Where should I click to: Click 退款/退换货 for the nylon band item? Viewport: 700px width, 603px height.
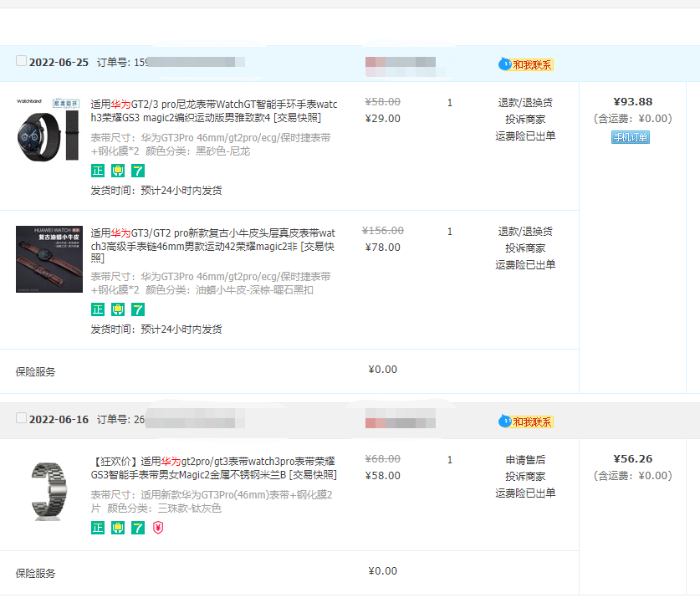pyautogui.click(x=525, y=103)
